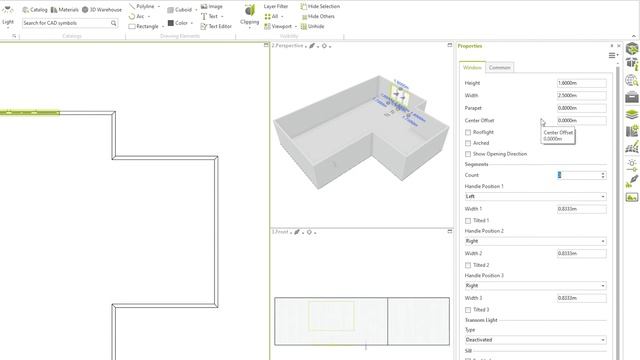Open the picture icon at bottom of right sidebar
Image resolution: width=640 pixels, height=360 pixels.
(632, 198)
